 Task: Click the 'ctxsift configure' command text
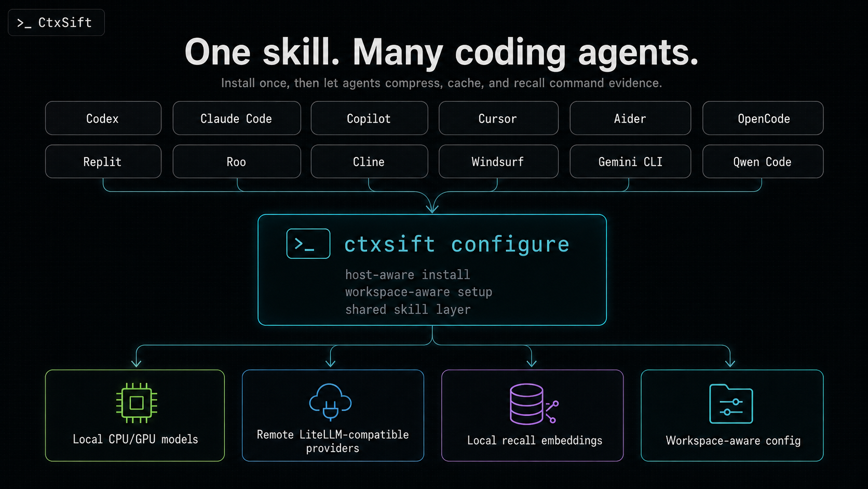pyautogui.click(x=457, y=244)
